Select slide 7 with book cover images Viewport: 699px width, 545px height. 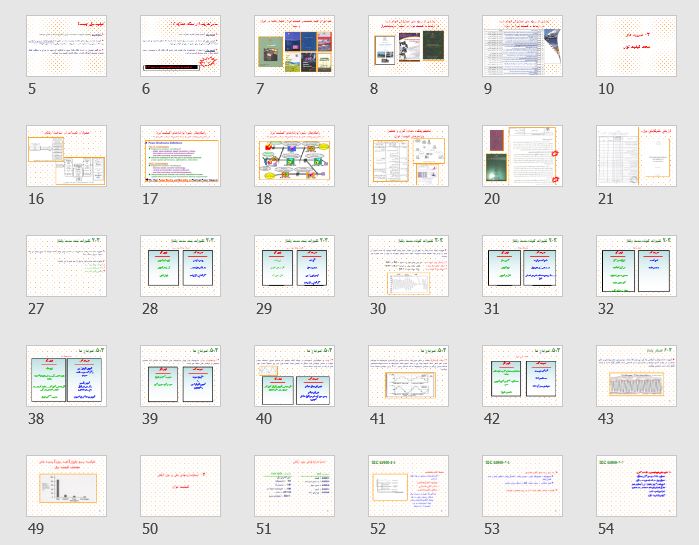tap(294, 46)
